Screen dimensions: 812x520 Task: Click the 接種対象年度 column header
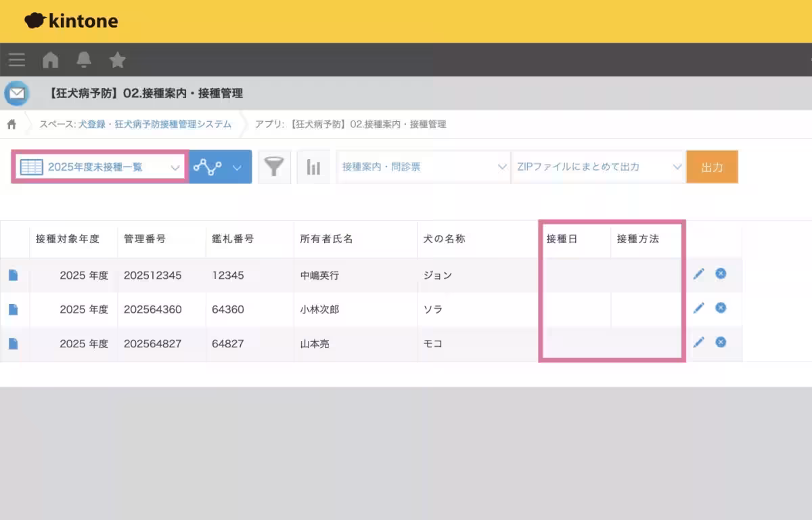coord(68,239)
